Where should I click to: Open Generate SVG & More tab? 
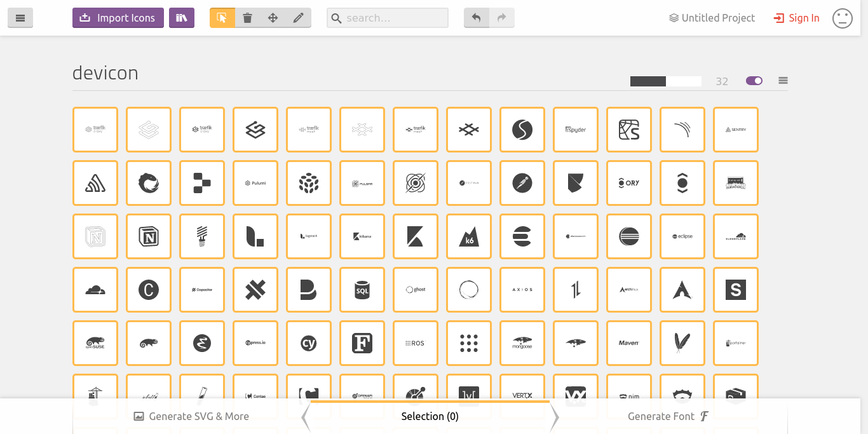191,416
